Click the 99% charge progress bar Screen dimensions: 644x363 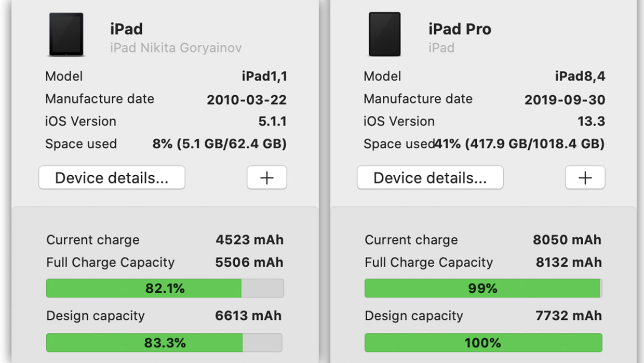click(483, 288)
